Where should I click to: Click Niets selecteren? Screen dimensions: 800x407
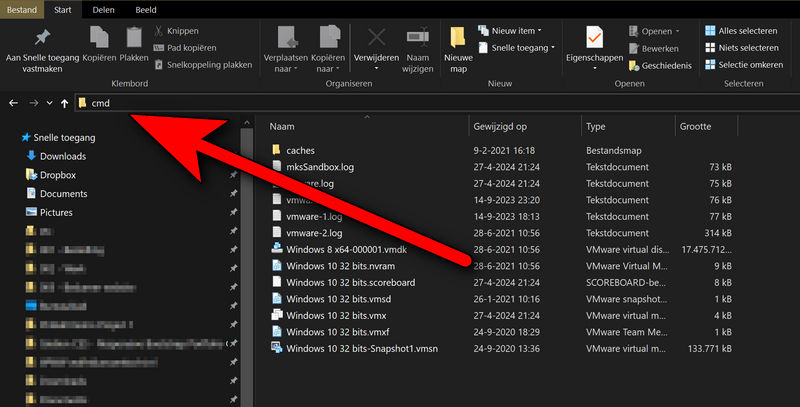742,48
